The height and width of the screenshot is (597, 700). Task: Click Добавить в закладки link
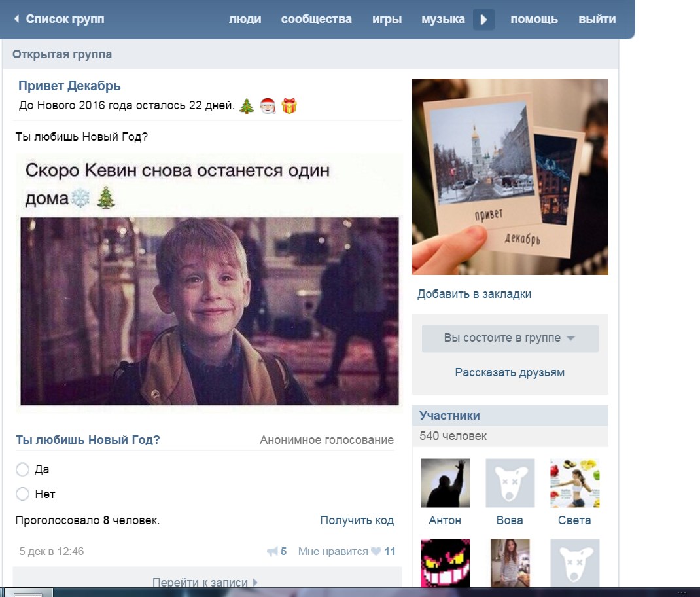[474, 294]
